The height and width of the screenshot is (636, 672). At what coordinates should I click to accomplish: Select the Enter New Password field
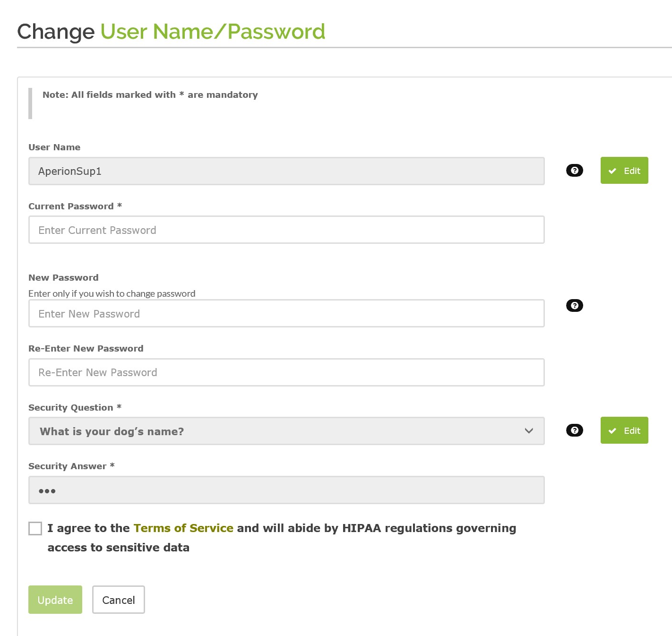pyautogui.click(x=286, y=313)
